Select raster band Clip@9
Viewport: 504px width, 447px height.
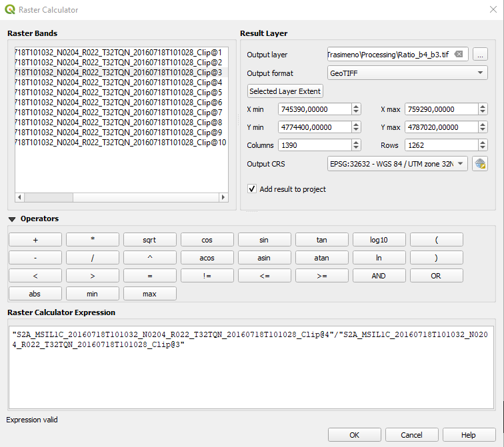coord(121,133)
